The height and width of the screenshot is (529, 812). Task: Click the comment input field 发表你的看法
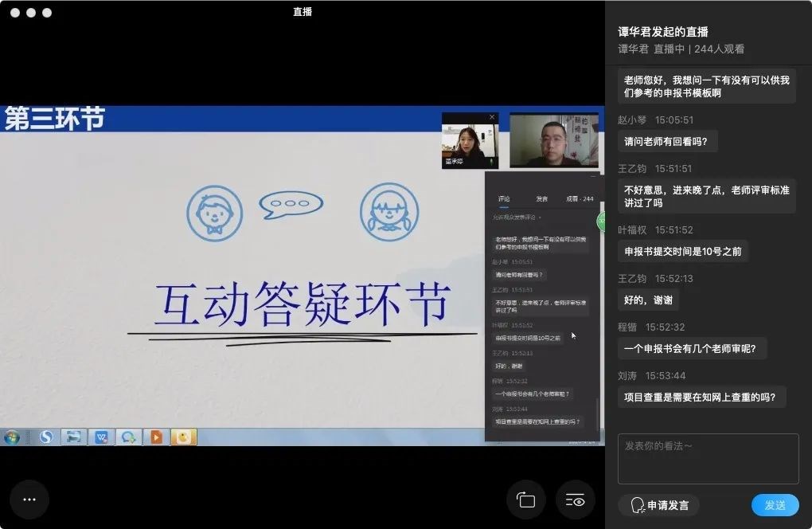pos(708,458)
